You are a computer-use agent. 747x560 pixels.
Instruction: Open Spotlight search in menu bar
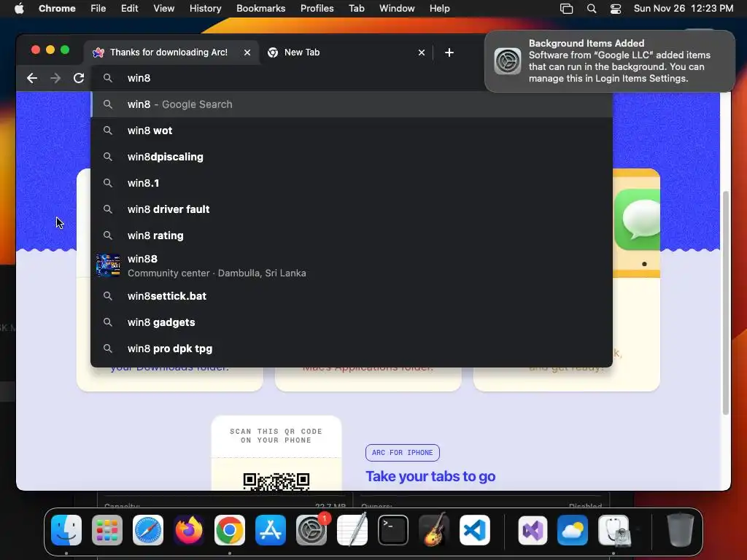(591, 9)
